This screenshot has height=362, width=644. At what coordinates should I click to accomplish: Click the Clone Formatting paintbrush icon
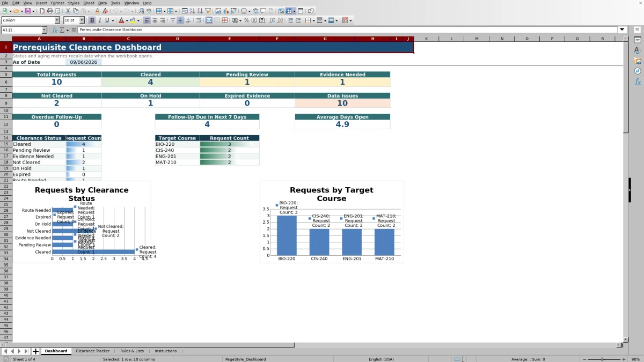coord(97,11)
